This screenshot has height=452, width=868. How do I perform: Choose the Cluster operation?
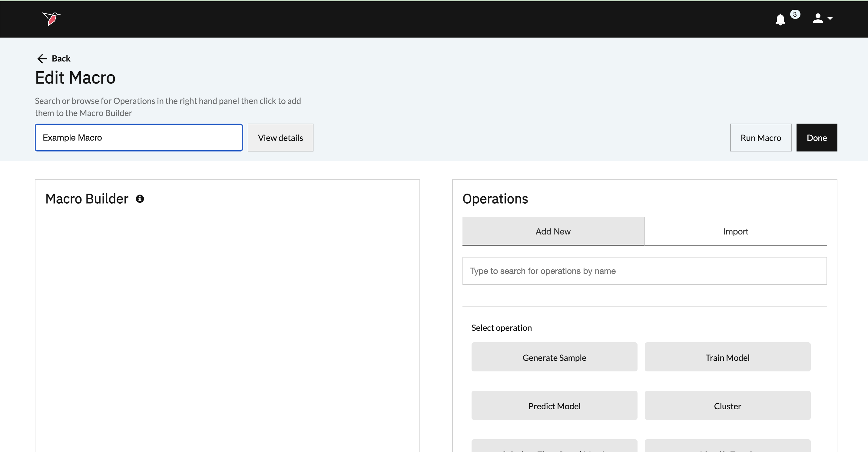pos(727,406)
